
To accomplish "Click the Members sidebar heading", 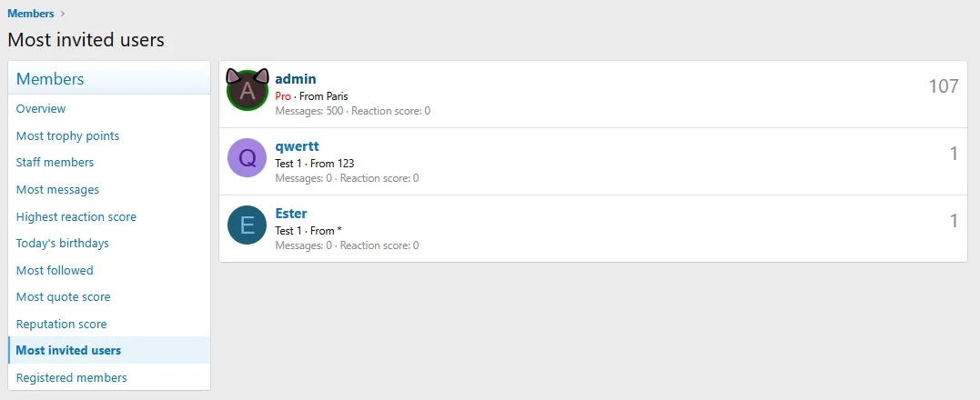I will coord(50,79).
